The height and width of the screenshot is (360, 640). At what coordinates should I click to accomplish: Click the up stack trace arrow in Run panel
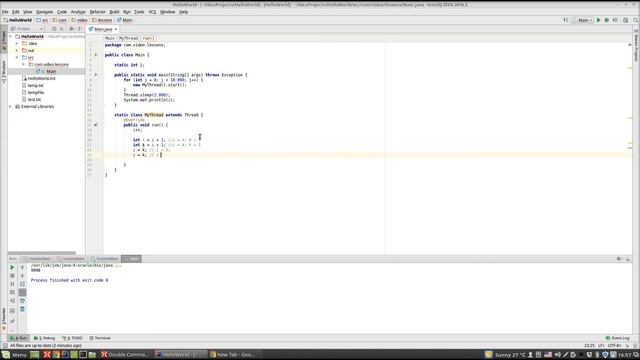click(22, 267)
